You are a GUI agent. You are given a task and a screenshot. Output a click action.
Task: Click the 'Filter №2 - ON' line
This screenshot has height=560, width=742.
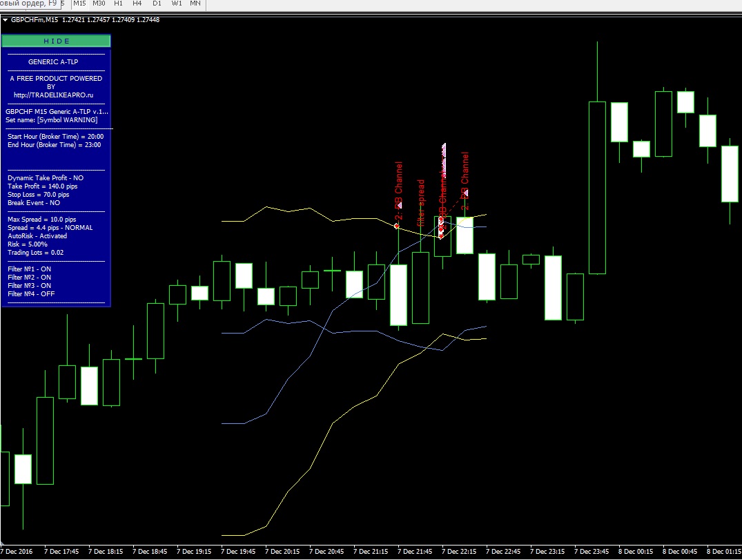point(30,278)
